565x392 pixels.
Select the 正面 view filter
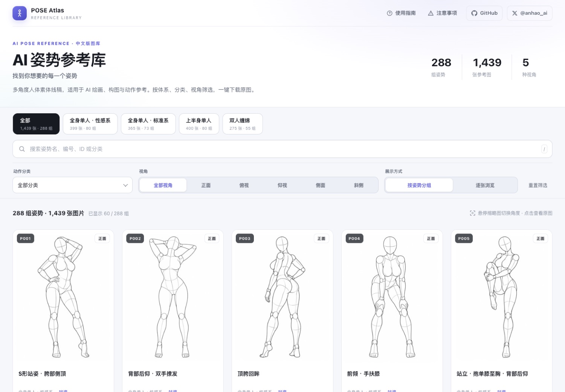206,185
